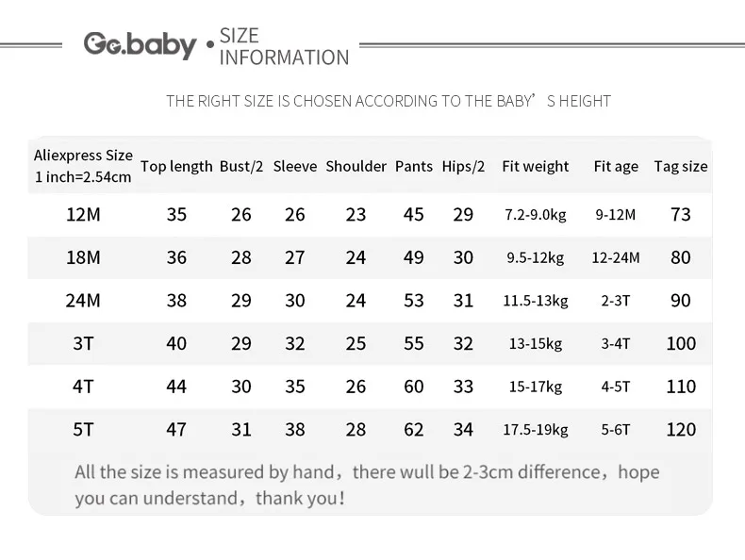Click the Tag size column header
This screenshot has height=560, width=745.
681,166
